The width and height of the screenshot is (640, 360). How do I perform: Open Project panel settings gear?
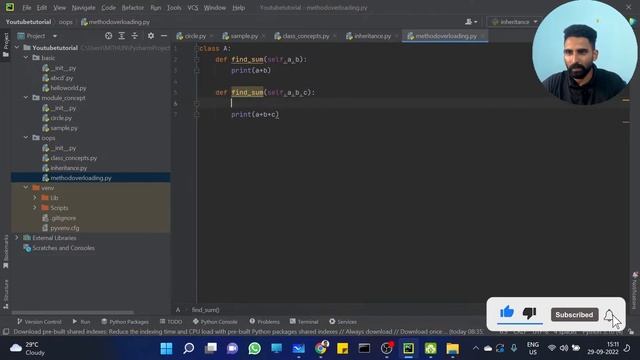click(151, 36)
